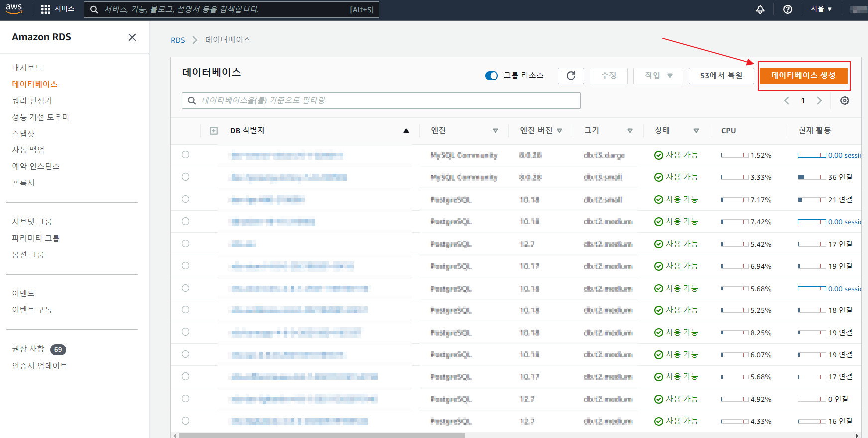Viewport: 868px width, 438px height.
Task: Click the 21 연결 activity bar
Action: click(812, 200)
